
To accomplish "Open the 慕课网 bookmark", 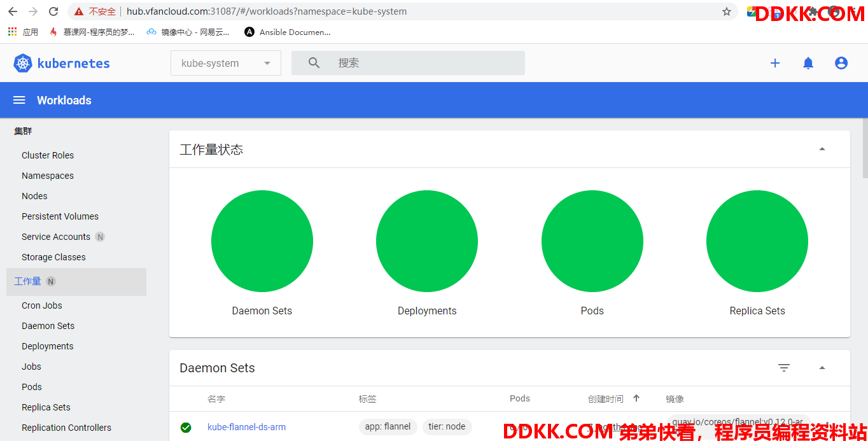I will pyautogui.click(x=92, y=32).
